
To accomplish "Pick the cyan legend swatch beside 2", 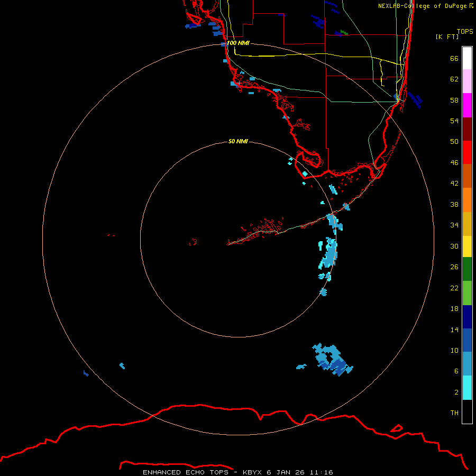I will tap(467, 388).
